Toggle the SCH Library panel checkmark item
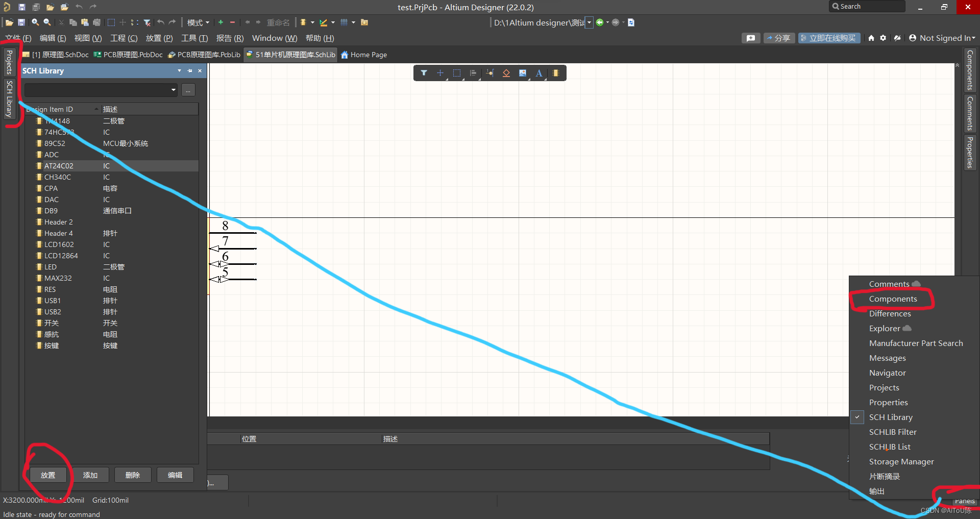The image size is (980, 519). [891, 417]
